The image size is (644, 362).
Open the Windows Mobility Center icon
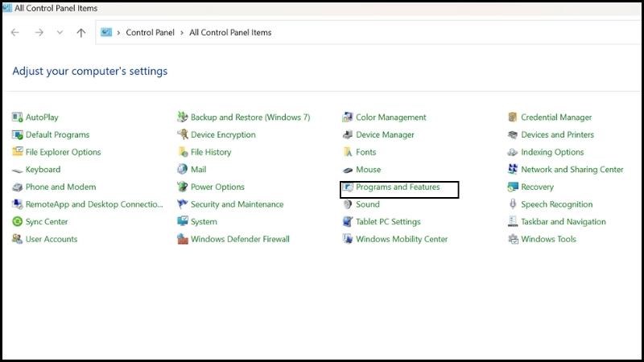(348, 239)
